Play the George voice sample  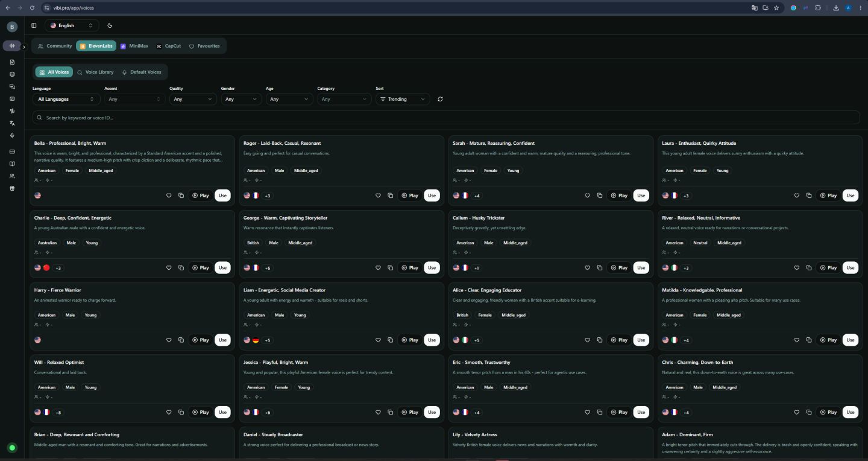409,268
